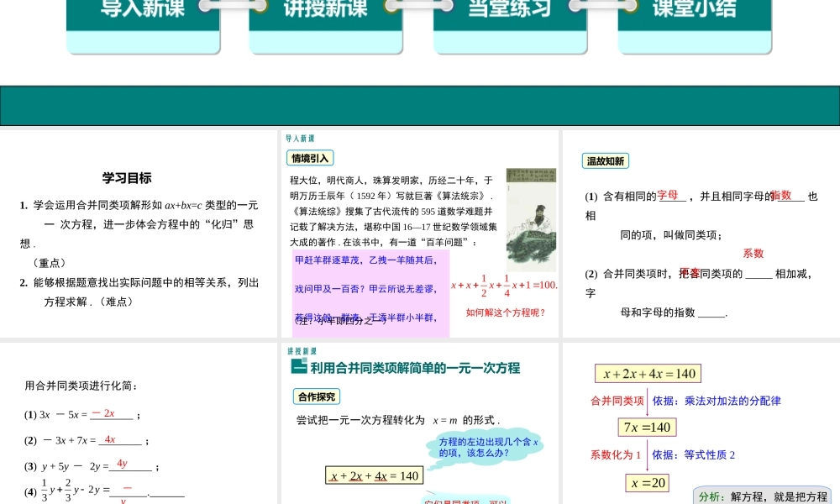Select the 合作探究 slide thumbnail
The height and width of the screenshot is (504, 840).
(420, 423)
